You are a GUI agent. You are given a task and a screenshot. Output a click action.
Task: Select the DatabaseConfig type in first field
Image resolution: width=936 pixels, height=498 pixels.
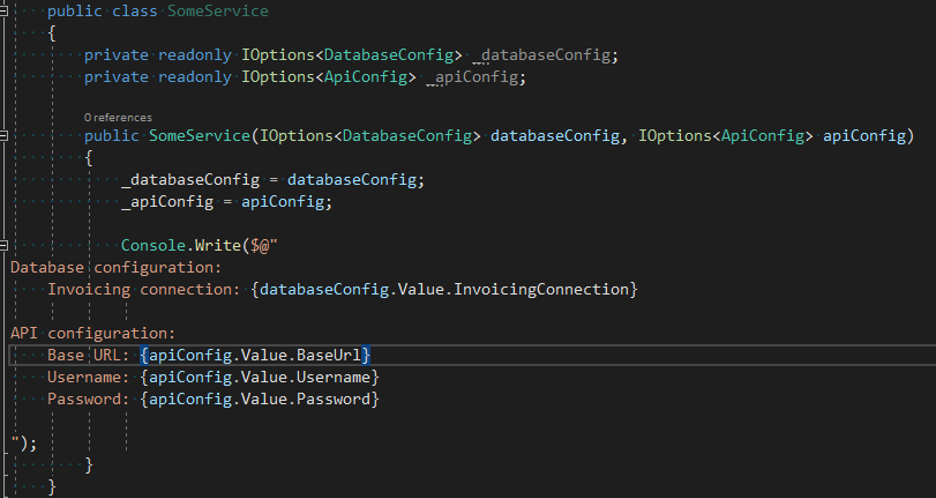coord(389,55)
